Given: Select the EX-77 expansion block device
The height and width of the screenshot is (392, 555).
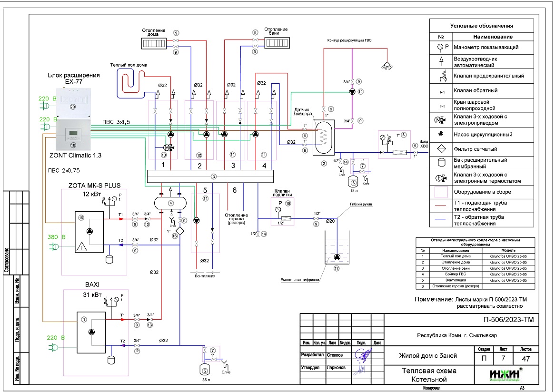Looking at the screenshot, I should (73, 104).
